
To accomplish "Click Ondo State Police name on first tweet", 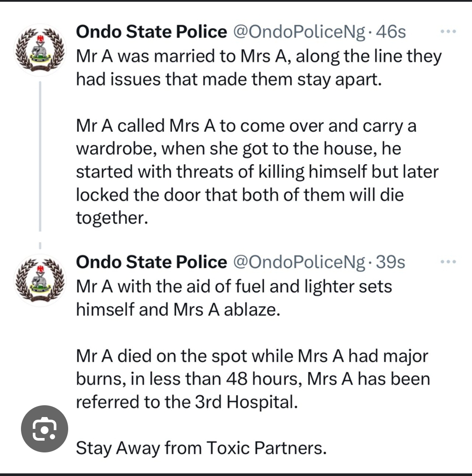I will [151, 32].
